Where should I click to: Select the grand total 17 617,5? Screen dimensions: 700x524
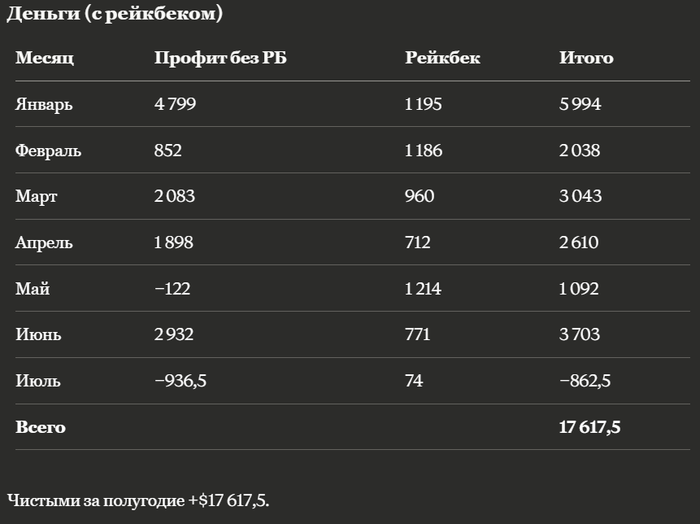click(x=590, y=428)
